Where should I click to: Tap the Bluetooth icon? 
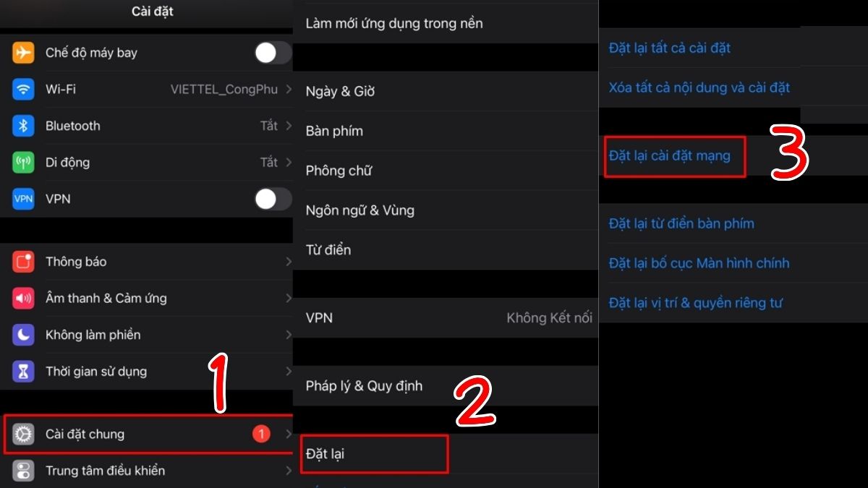[x=24, y=126]
